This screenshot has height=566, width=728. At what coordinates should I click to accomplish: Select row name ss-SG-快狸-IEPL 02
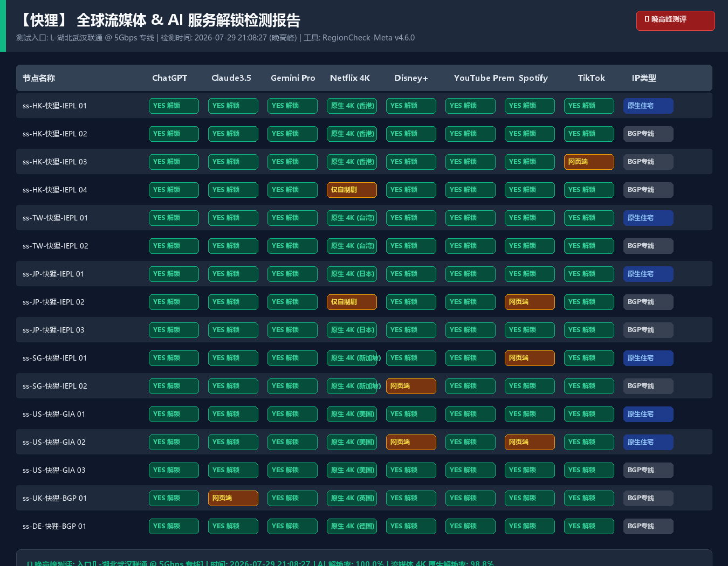pyautogui.click(x=54, y=386)
